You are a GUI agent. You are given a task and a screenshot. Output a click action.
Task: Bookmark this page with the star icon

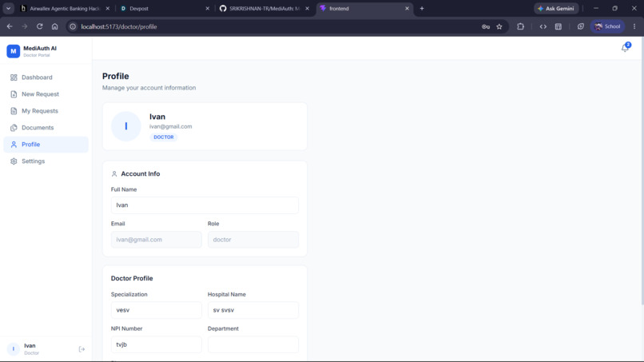499,26
